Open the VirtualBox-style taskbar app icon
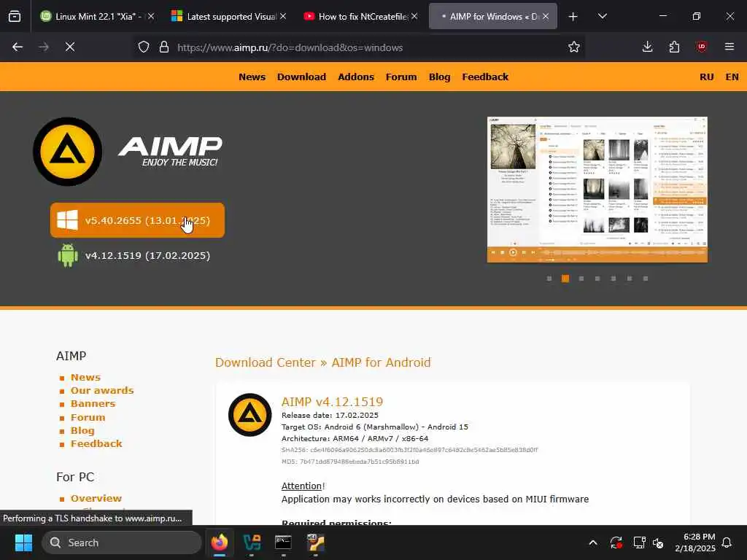 pyautogui.click(x=252, y=542)
